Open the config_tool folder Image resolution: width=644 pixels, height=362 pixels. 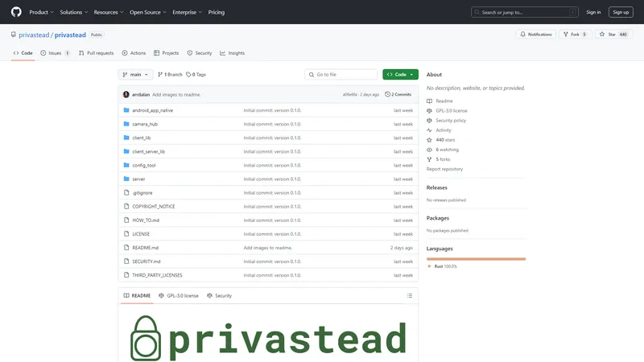coord(144,166)
